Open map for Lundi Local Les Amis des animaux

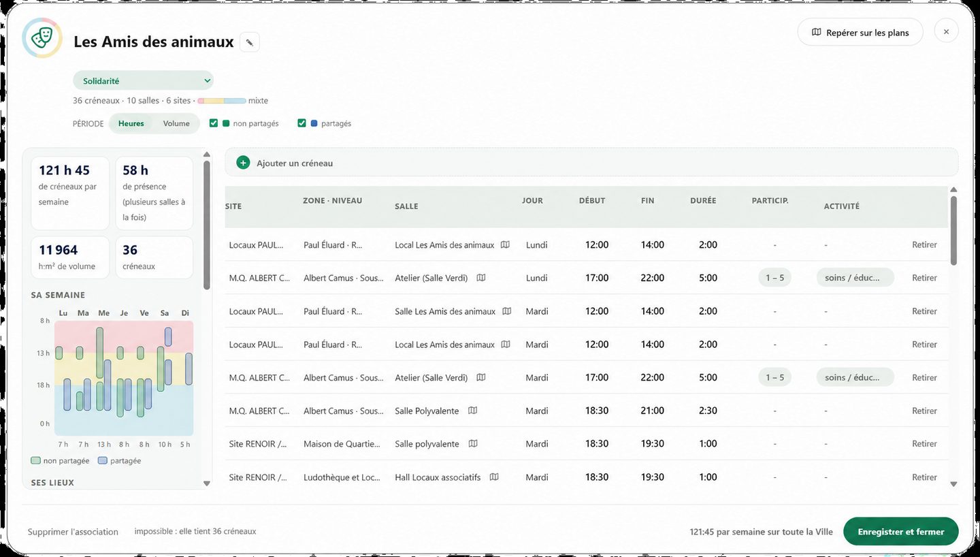(x=505, y=244)
